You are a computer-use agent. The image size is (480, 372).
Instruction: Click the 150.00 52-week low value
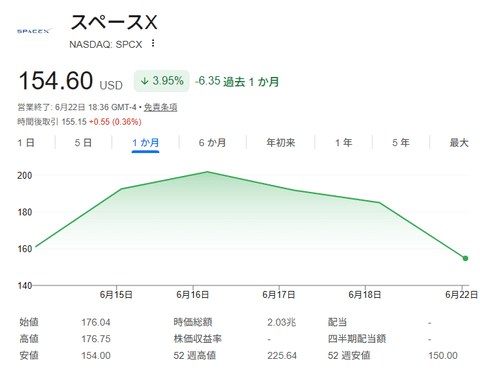[443, 356]
